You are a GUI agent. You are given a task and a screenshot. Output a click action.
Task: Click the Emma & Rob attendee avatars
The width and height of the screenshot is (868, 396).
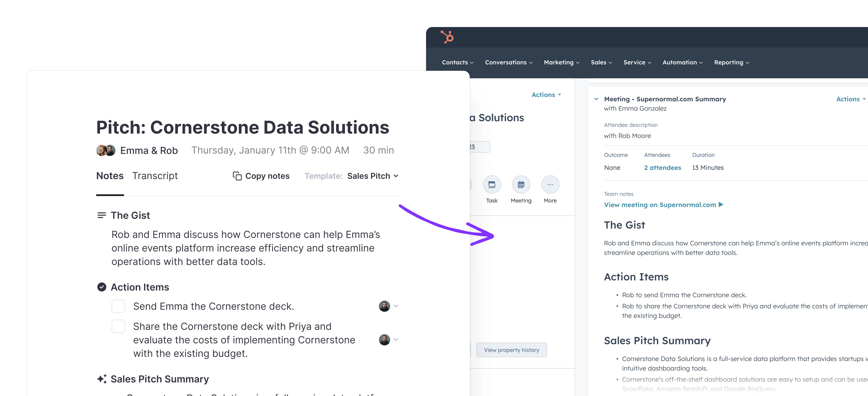[x=106, y=150]
